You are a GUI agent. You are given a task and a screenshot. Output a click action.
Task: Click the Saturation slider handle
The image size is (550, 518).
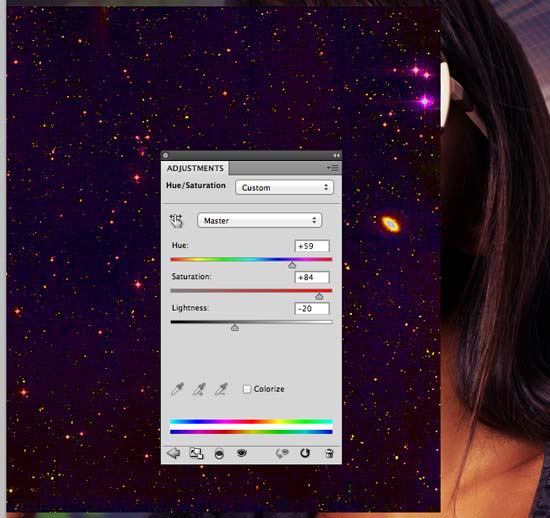coord(319,297)
